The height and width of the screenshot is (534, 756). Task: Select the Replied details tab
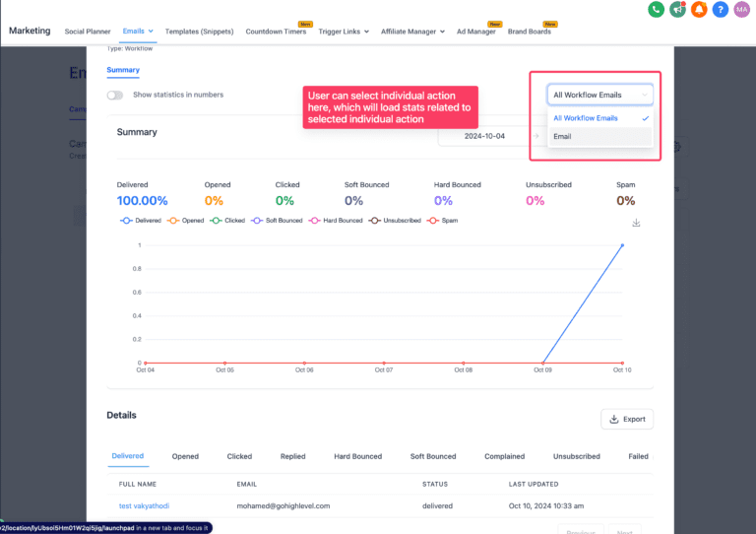click(x=292, y=456)
